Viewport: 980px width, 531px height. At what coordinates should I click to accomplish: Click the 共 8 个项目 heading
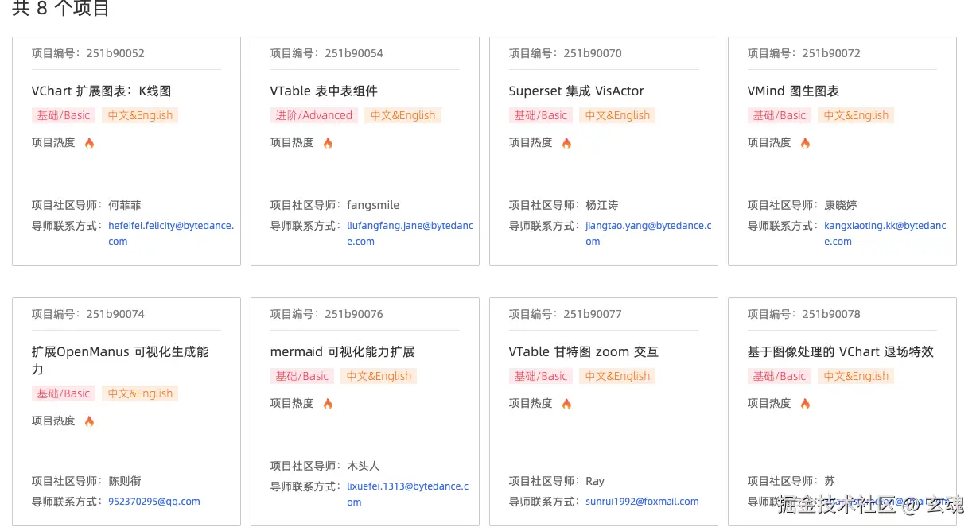(x=61, y=10)
